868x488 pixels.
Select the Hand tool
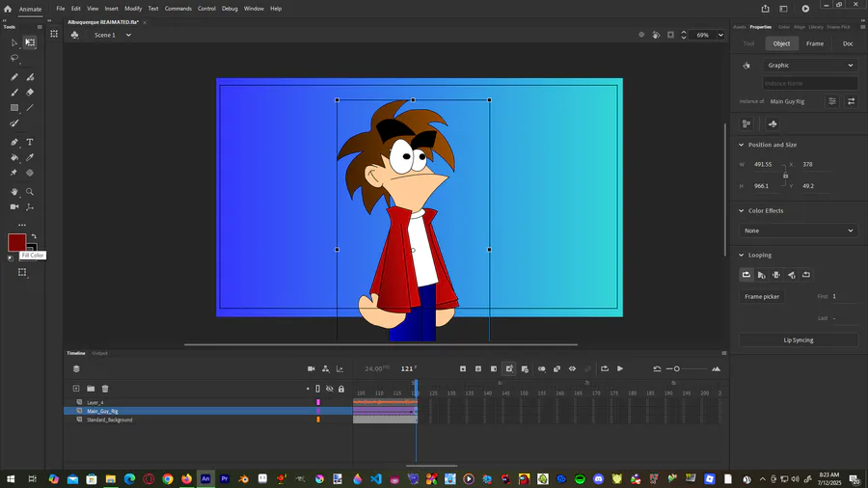coord(14,192)
